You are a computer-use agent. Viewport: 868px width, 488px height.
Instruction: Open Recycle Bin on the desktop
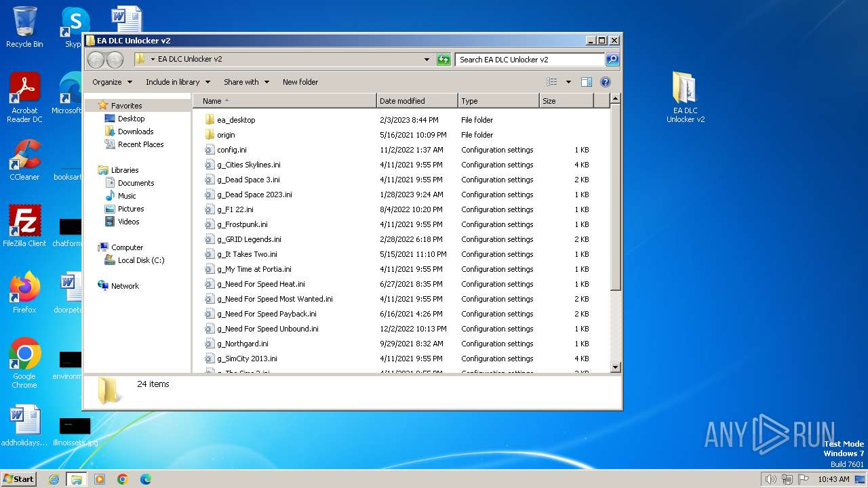[x=24, y=27]
